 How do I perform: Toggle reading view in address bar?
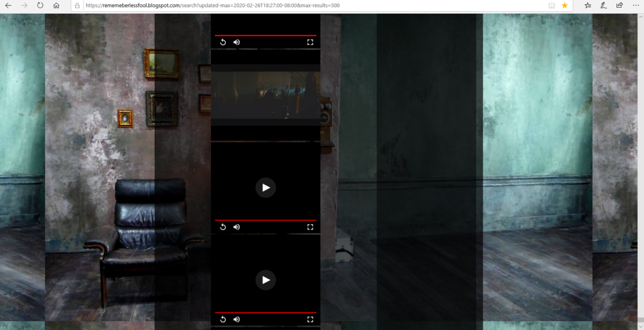point(552,5)
